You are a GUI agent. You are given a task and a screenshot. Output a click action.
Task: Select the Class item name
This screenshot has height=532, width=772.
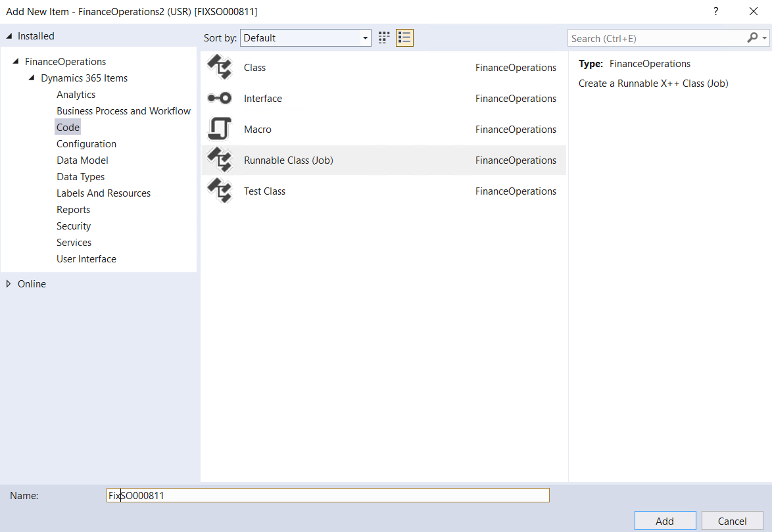254,68
